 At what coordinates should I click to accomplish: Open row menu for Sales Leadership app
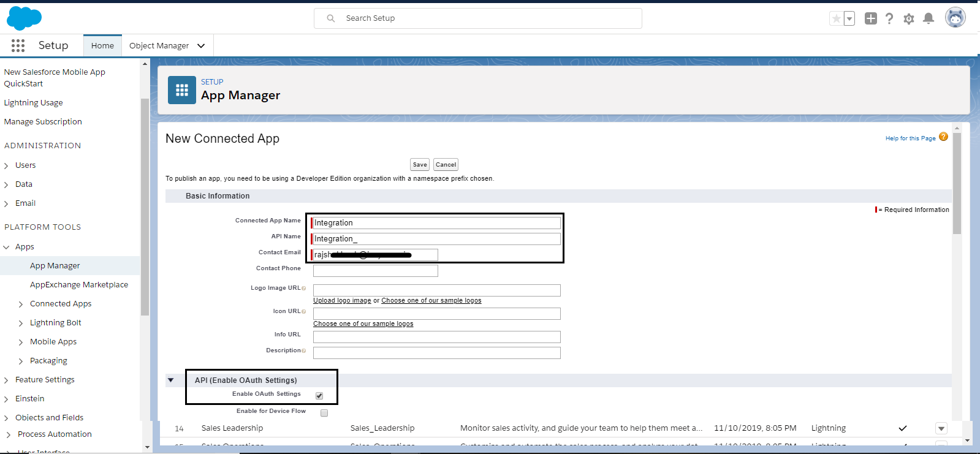[x=941, y=428]
